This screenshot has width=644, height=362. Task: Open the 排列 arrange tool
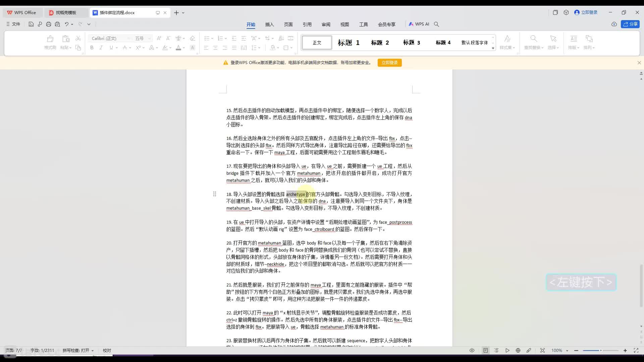coord(589,42)
